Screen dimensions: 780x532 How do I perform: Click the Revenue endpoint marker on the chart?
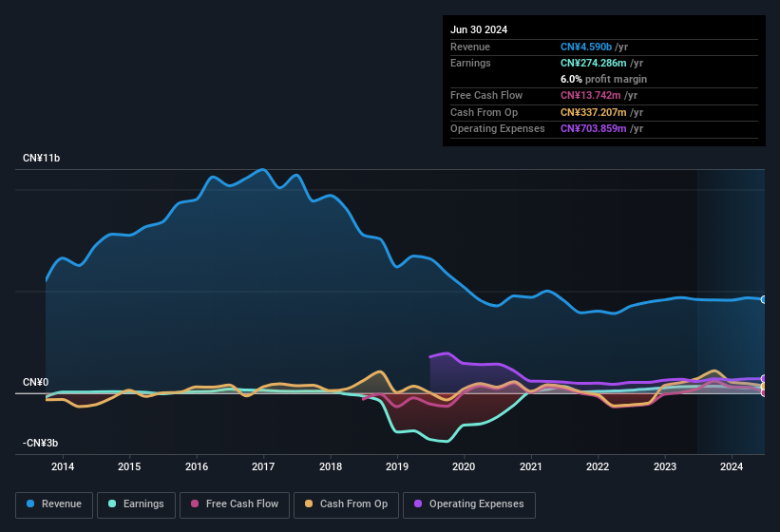(x=764, y=299)
